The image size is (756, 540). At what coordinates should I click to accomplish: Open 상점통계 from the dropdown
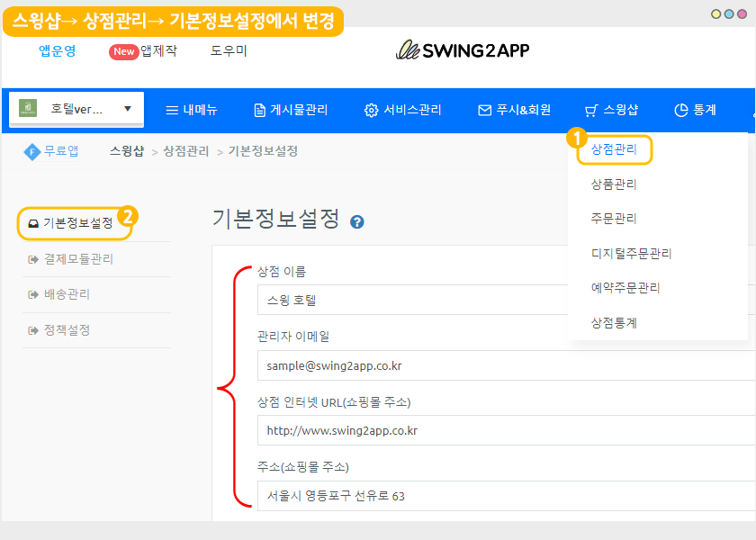614,322
